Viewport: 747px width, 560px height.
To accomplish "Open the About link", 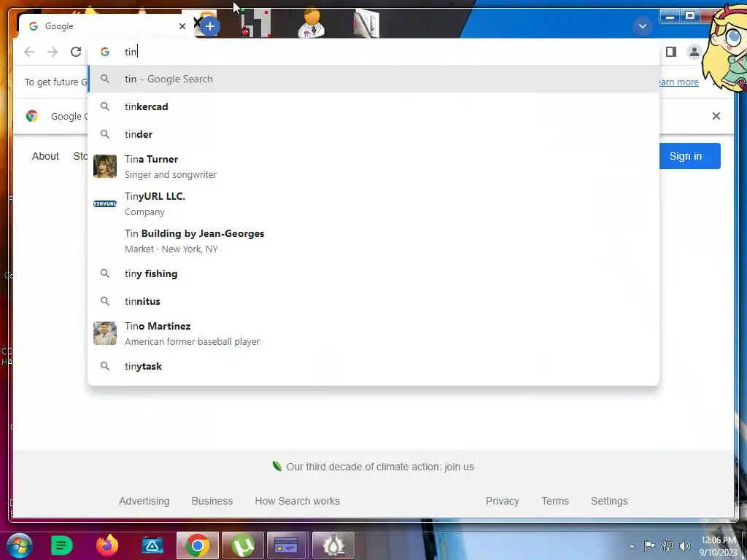I will [45, 156].
